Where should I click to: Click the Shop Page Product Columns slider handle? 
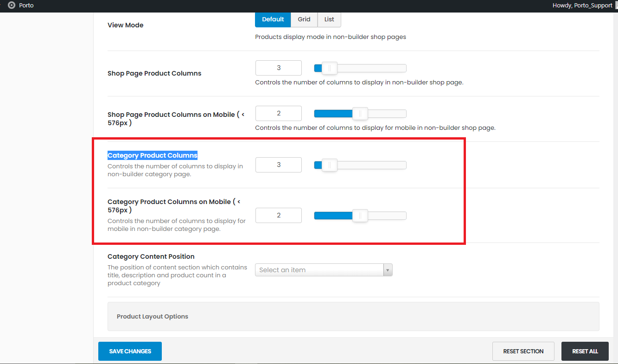click(x=330, y=68)
